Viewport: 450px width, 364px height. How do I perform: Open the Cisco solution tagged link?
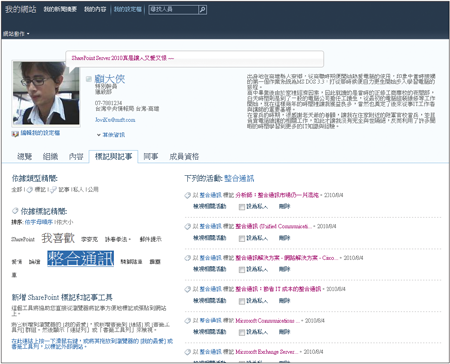[x=287, y=258]
